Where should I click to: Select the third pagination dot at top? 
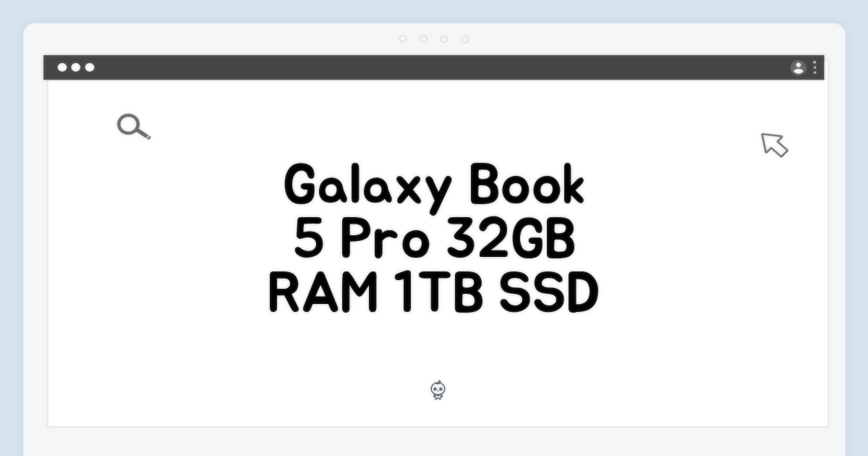pos(444,39)
